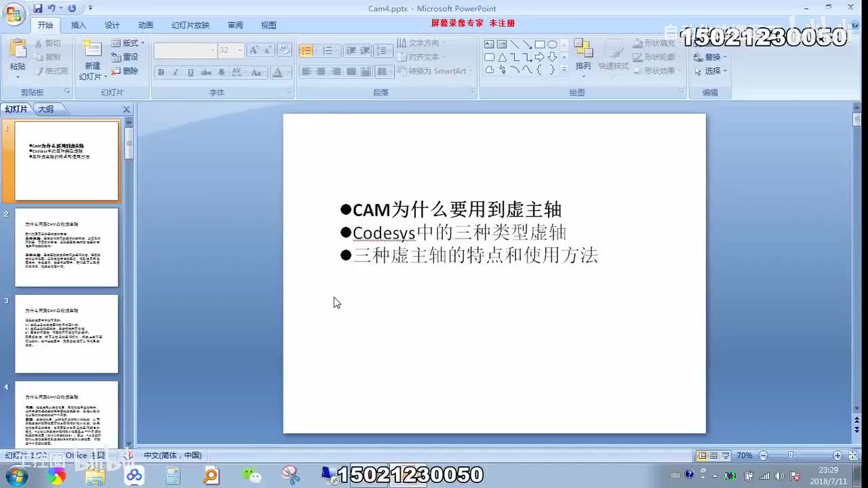The height and width of the screenshot is (488, 868).
Task: Toggle italic formatting
Action: point(176,72)
